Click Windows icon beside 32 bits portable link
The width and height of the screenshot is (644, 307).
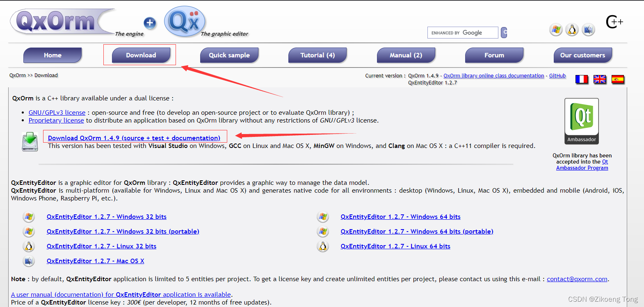(29, 231)
